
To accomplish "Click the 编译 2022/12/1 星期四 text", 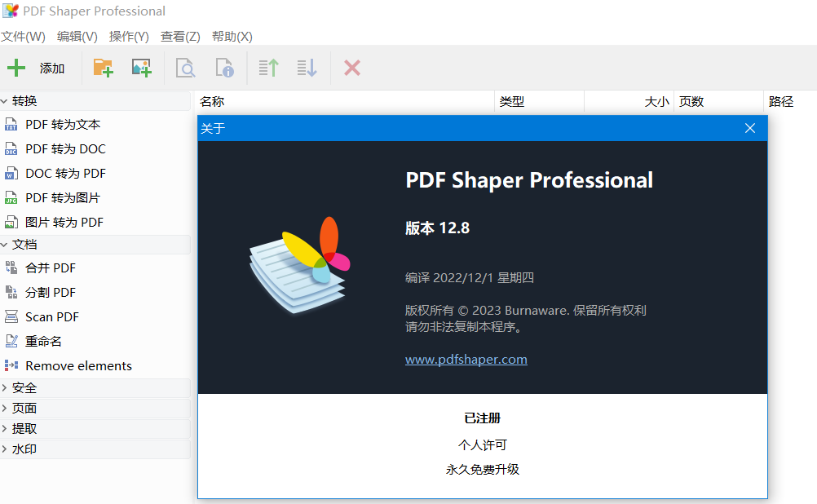I will tap(470, 278).
